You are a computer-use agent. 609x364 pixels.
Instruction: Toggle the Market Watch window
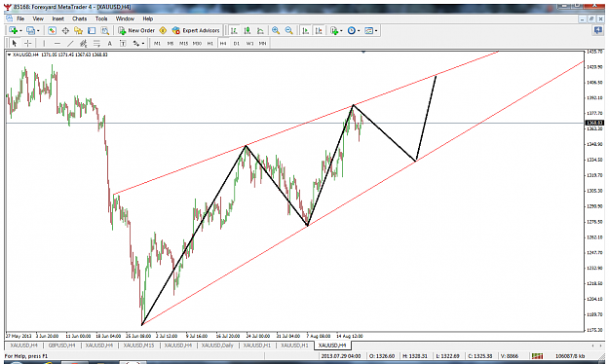52,30
